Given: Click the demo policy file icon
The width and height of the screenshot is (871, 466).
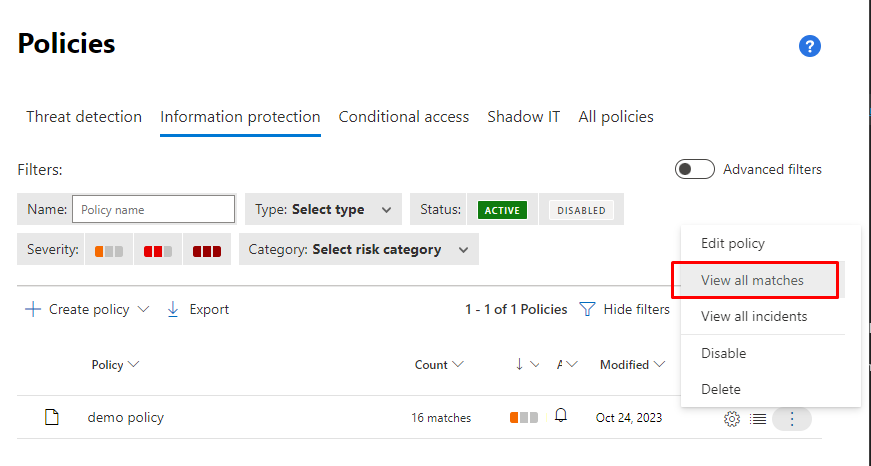Looking at the screenshot, I should click(52, 417).
